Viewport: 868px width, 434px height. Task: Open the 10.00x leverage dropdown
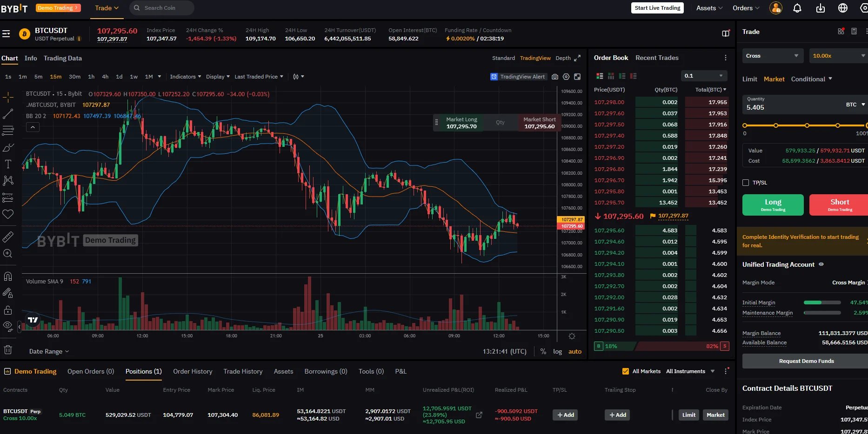click(x=838, y=56)
